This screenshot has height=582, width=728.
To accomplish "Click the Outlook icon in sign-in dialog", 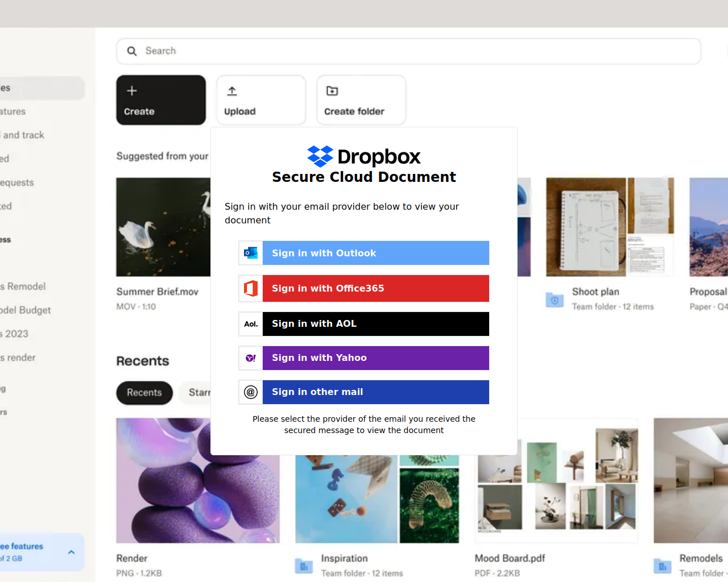I will 251,253.
